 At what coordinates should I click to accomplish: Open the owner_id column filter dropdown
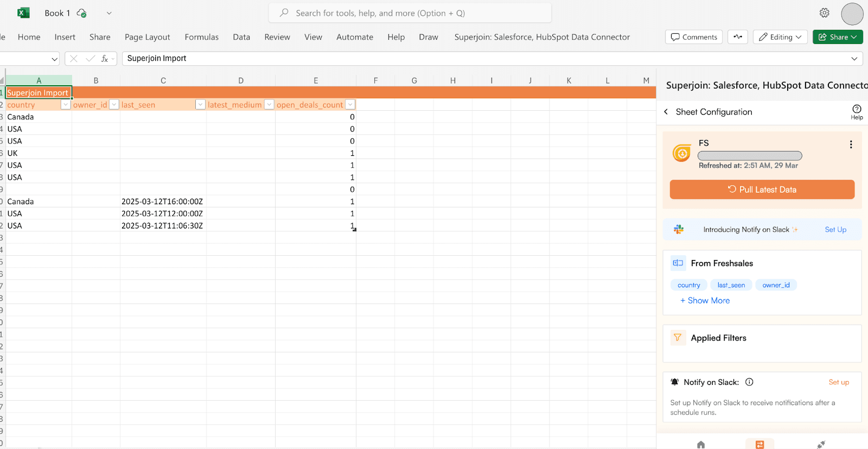point(114,105)
